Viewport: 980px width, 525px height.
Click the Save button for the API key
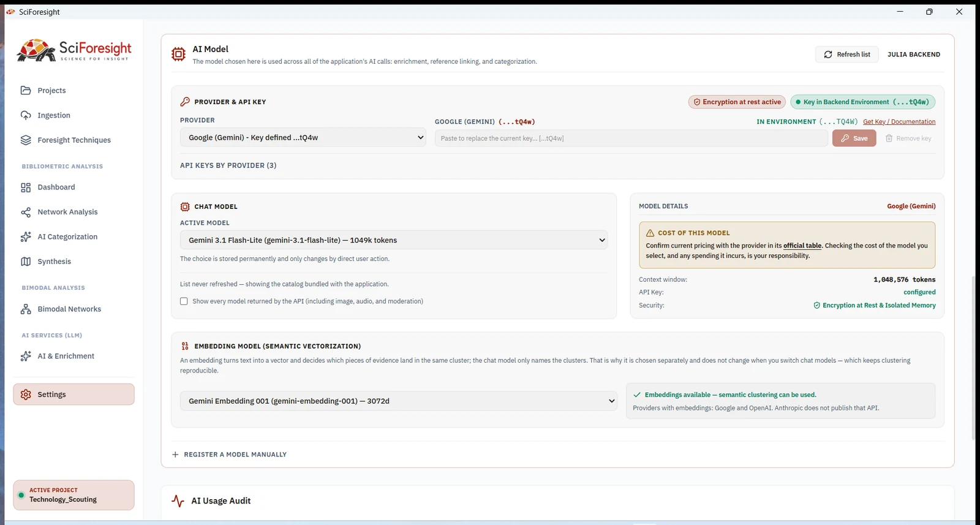(854, 138)
